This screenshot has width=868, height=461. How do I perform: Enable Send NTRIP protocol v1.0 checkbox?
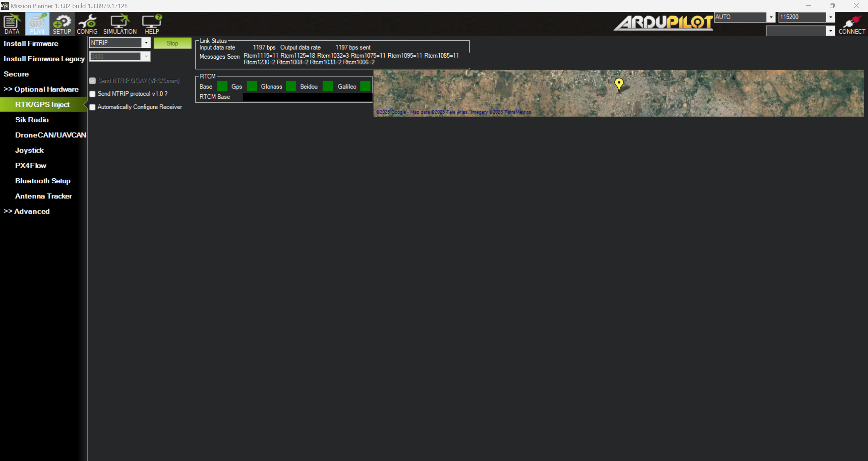93,94
